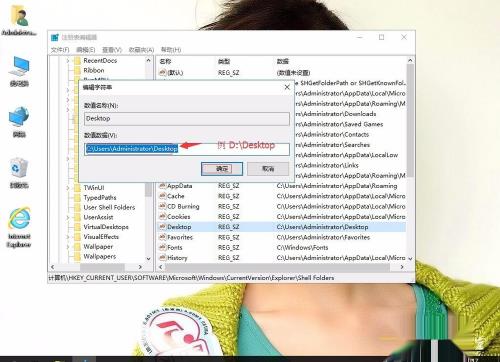The width and height of the screenshot is (500, 362).
Task: Click tree pane scroll-up arrow
Action: coord(149,60)
